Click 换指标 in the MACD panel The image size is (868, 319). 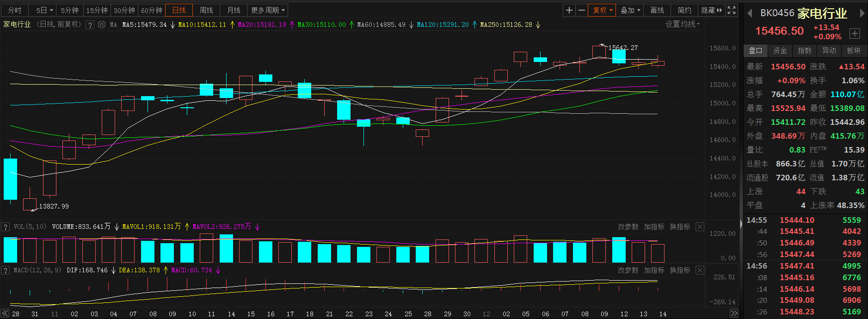click(x=680, y=270)
